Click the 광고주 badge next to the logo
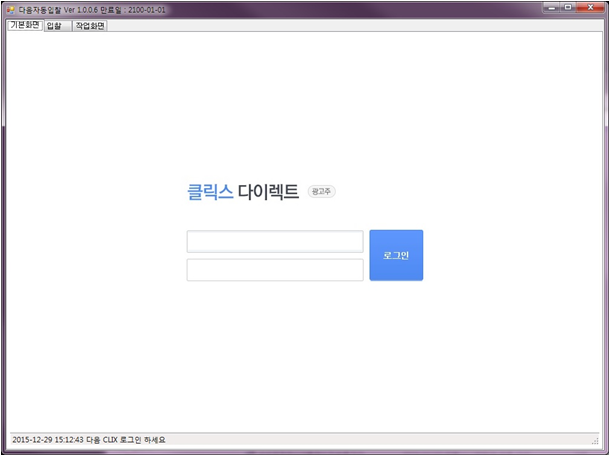This screenshot has height=456, width=610. pos(321,191)
